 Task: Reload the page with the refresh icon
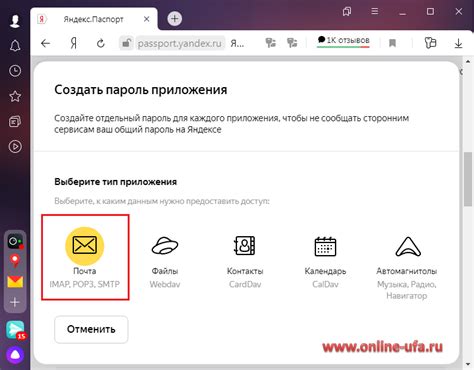point(101,43)
